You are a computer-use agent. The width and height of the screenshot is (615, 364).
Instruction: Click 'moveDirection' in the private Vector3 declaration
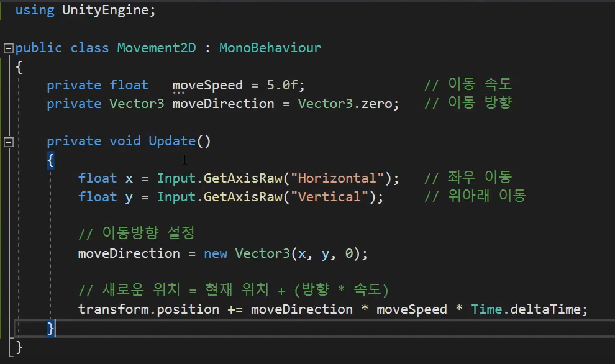coord(223,104)
